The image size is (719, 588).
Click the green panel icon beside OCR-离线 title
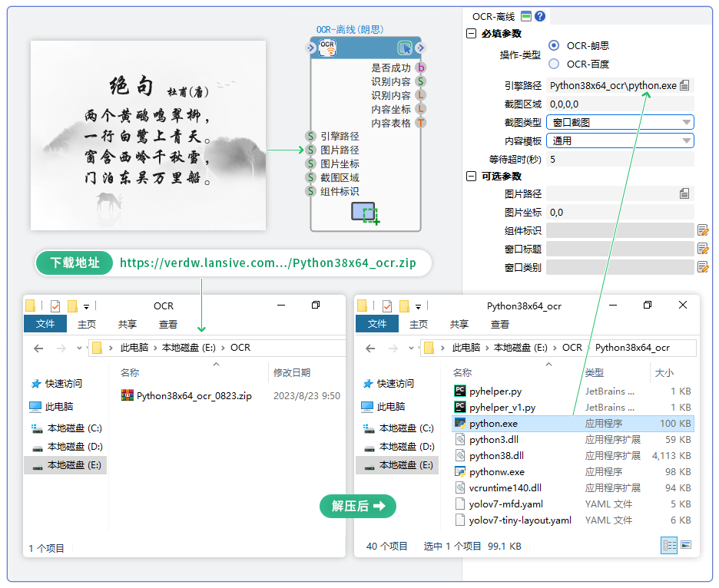[526, 16]
